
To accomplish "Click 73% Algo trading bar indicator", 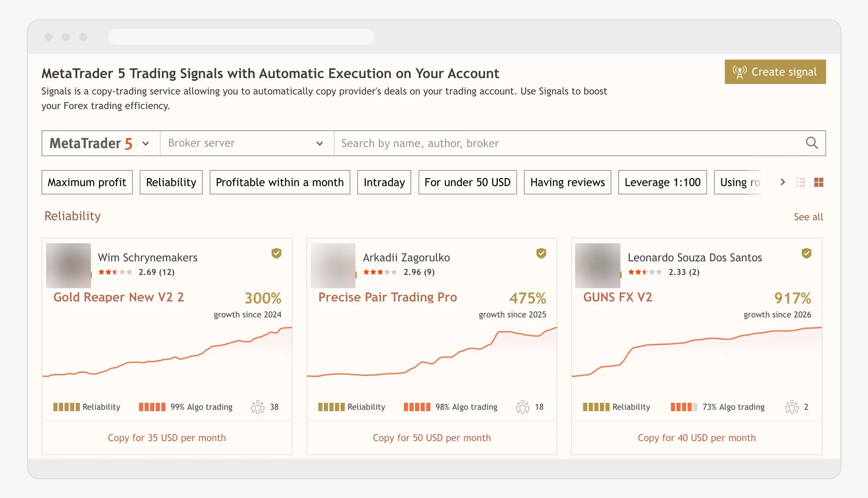I will click(x=684, y=407).
